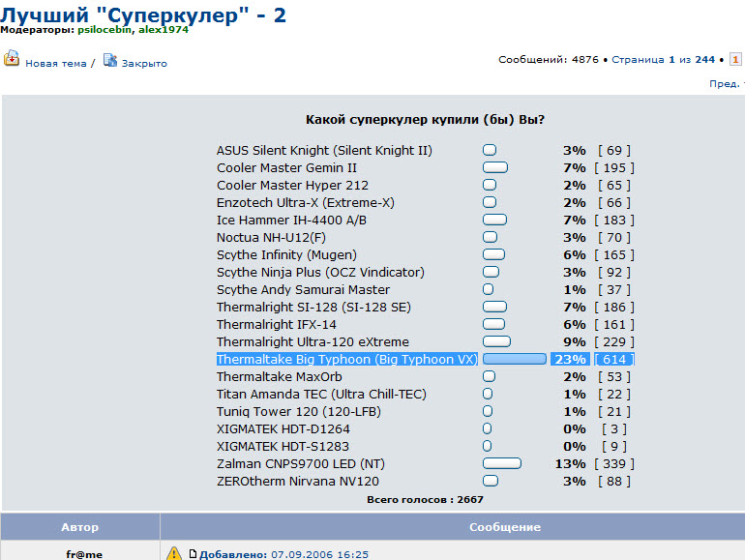Screen dimensions: 745x560
Task: Click Thermalright IFX-14 option text
Action: click(x=277, y=324)
